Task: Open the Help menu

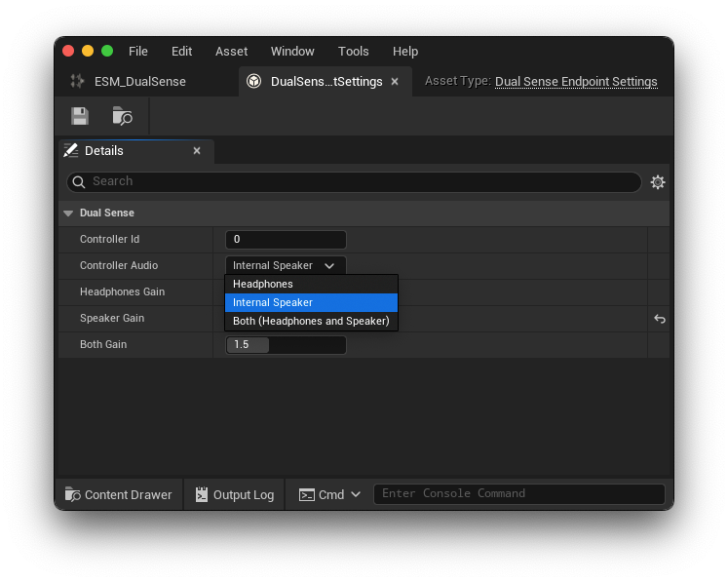Action: (405, 51)
